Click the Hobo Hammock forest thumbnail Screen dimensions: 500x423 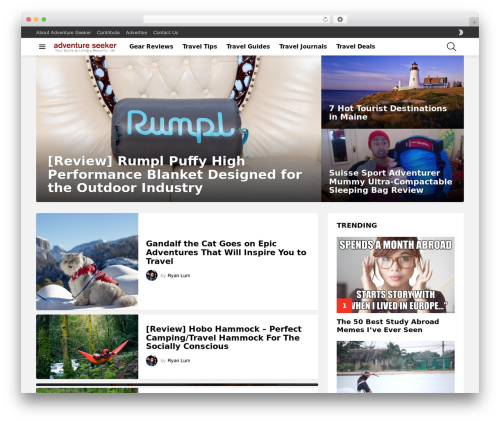point(87,347)
